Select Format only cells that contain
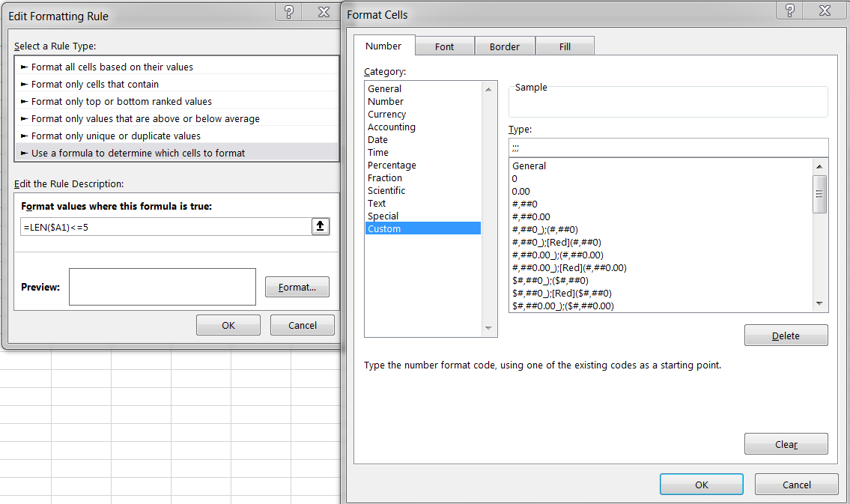Screen dimensions: 850x504 [177, 84]
